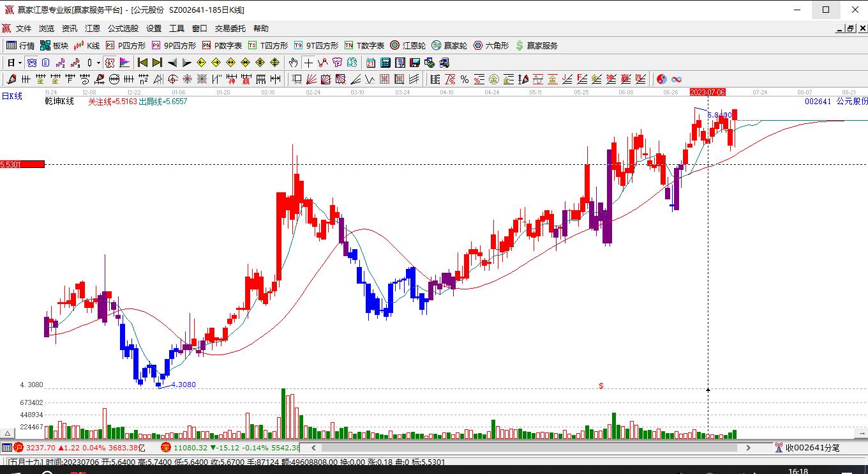This screenshot has width=868, height=474.
Task: Open the 六角形 hexagon tool
Action: [491, 45]
